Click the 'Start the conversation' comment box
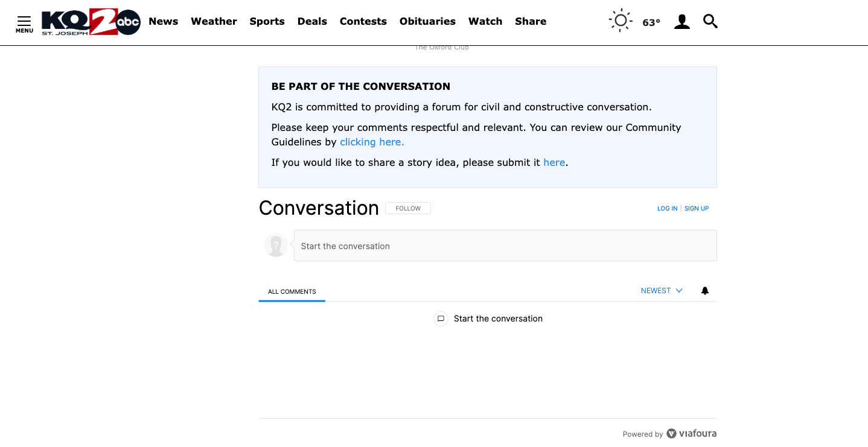868x447 pixels. coord(505,246)
